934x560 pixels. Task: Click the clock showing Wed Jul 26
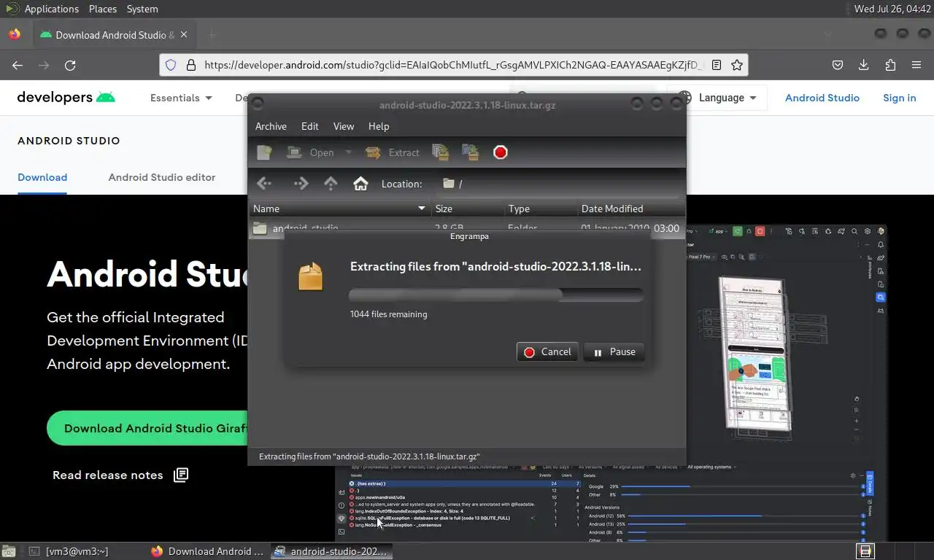892,9
